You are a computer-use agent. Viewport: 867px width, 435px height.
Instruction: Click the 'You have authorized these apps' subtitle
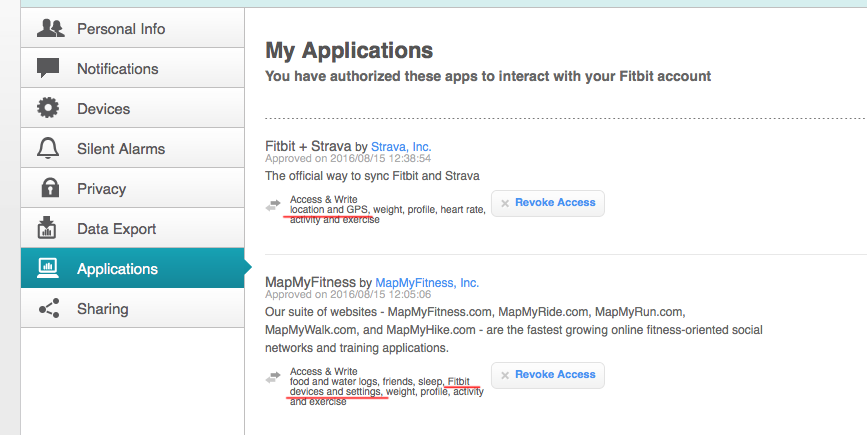pos(488,76)
